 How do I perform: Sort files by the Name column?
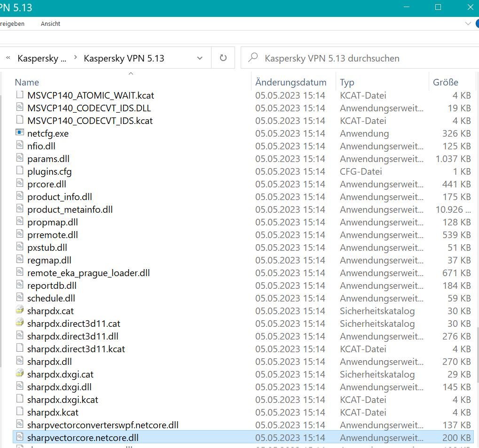click(x=27, y=82)
